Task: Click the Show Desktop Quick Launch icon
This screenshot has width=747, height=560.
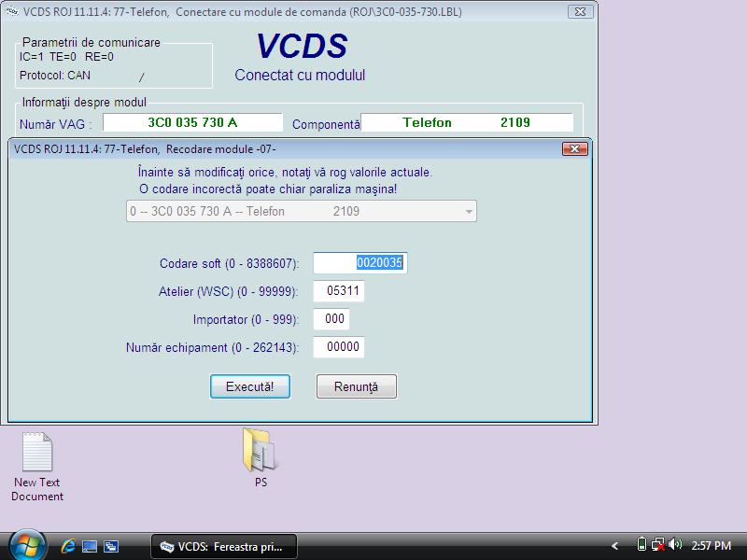Action: pos(90,546)
